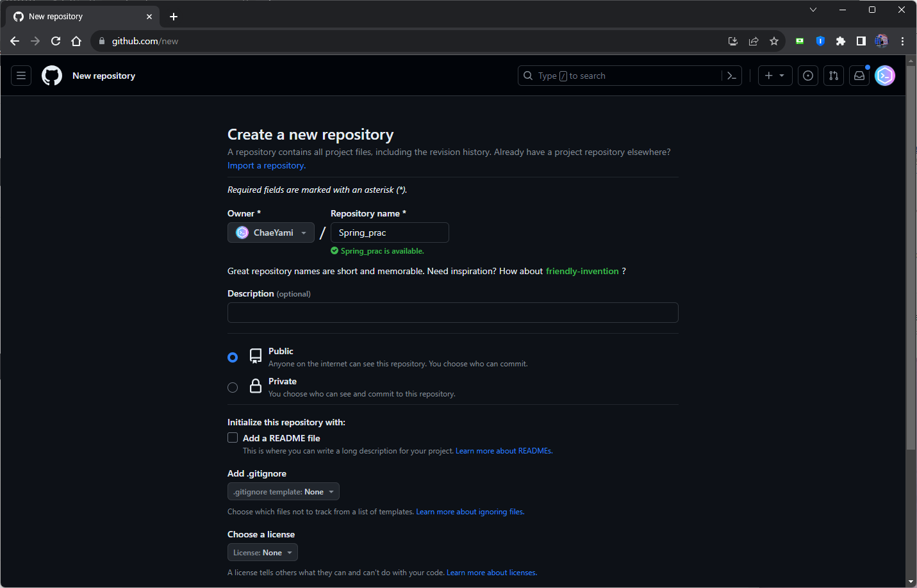This screenshot has height=588, width=917.
Task: Select the Public visibility radio button
Action: (x=233, y=357)
